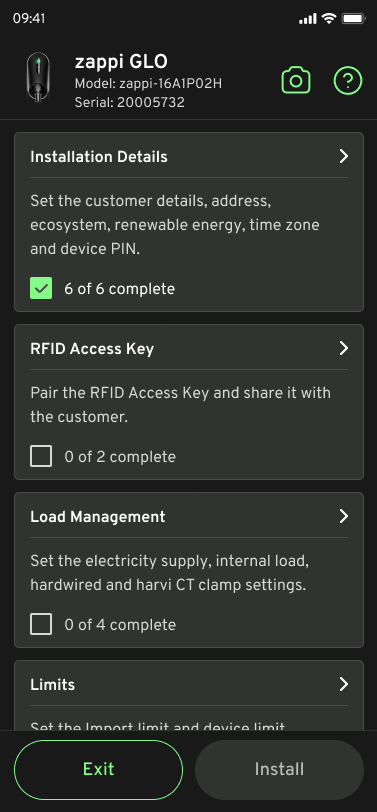
Task: Tap the zappi charger device image
Action: 38,78
